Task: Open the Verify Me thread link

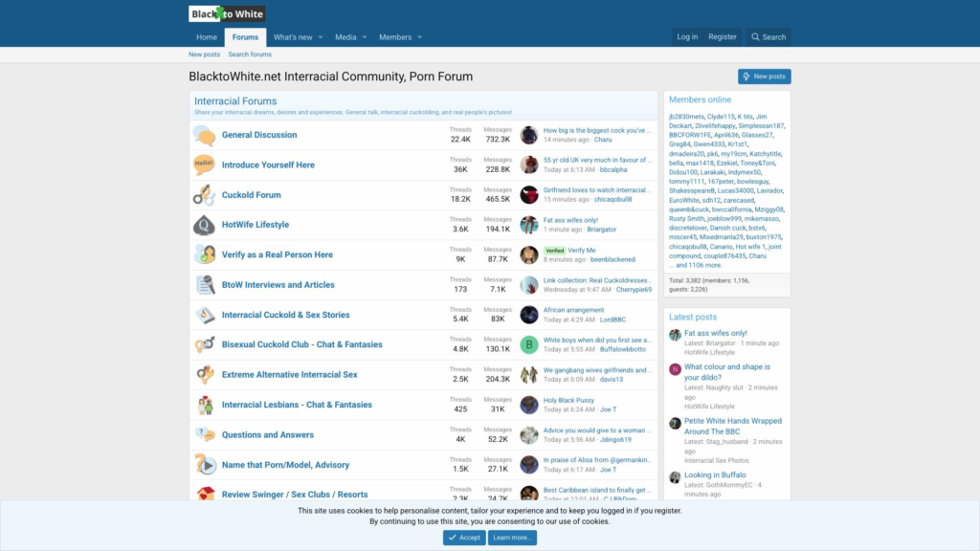Action: tap(581, 250)
